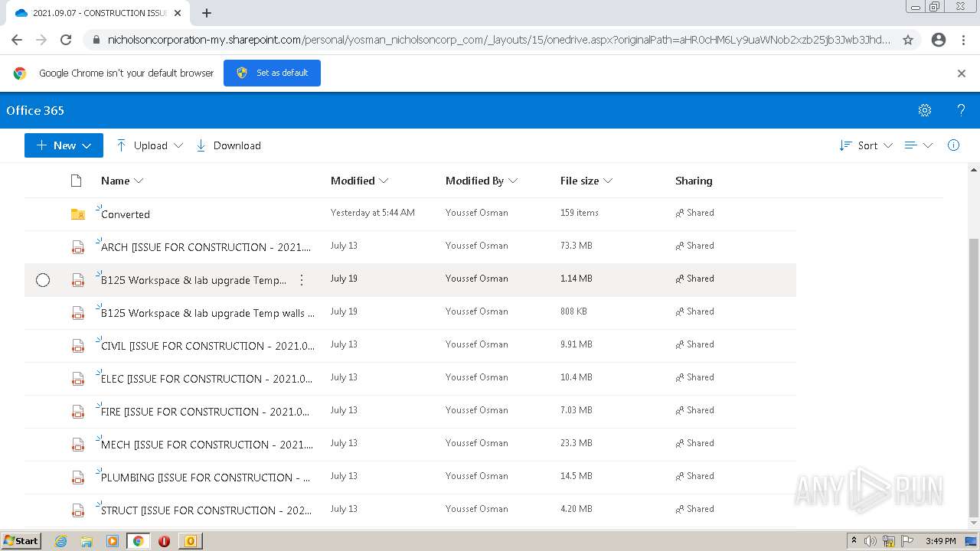Click the Sharing column header
Screen dimensions: 980x551
point(694,181)
